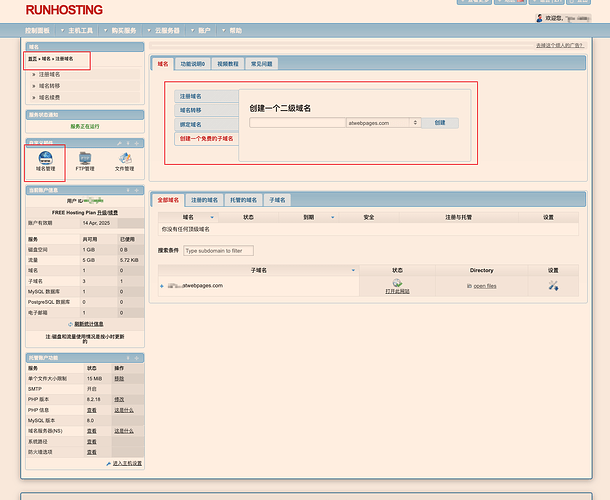Click the 刷新统计信息 link
Viewport: 610px width, 500px height.
click(89, 324)
